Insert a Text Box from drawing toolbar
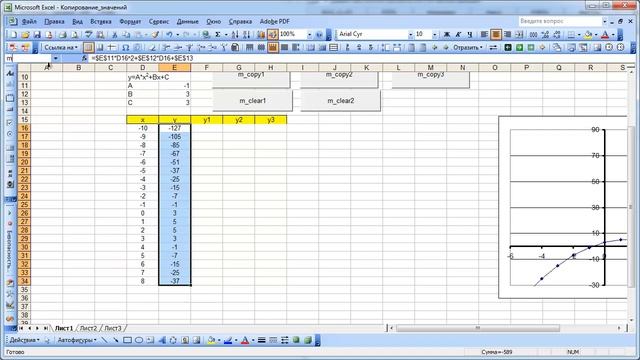This screenshot has height=360, width=640. click(150, 340)
